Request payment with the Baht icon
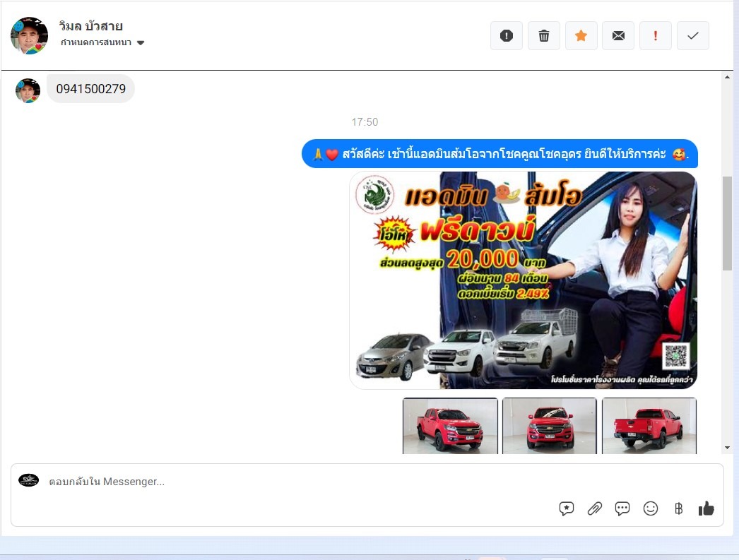Image resolution: width=739 pixels, height=560 pixels. (x=678, y=508)
